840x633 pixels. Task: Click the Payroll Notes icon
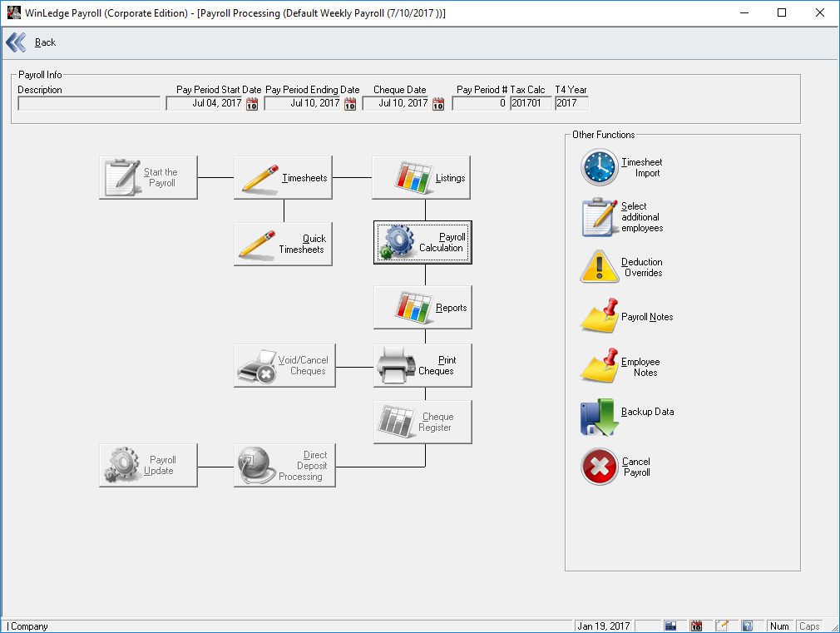point(599,317)
